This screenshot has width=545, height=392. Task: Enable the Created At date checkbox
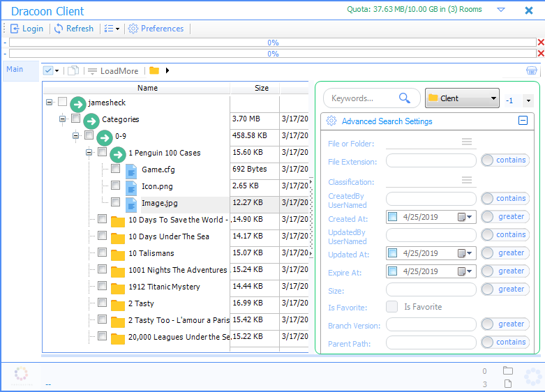click(392, 217)
